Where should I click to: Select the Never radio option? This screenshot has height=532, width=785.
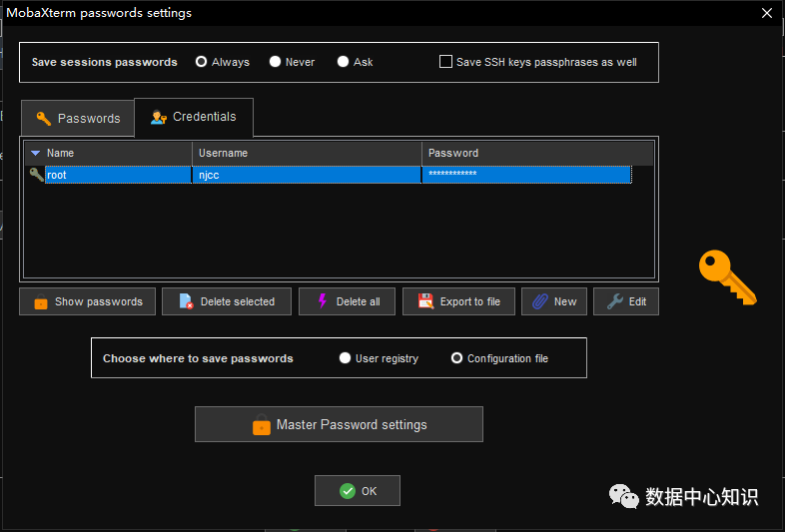(x=275, y=62)
